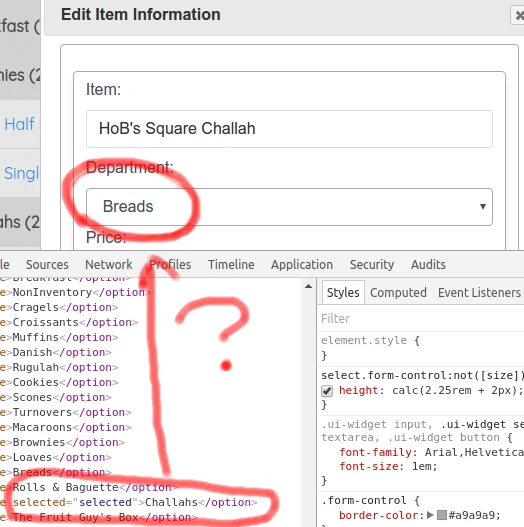Image resolution: width=524 pixels, height=527 pixels.
Task: Switch to the Application tab
Action: (302, 265)
